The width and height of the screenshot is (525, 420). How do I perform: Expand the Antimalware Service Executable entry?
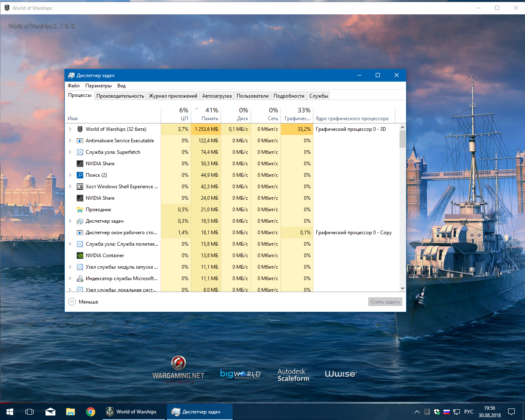[x=70, y=141]
